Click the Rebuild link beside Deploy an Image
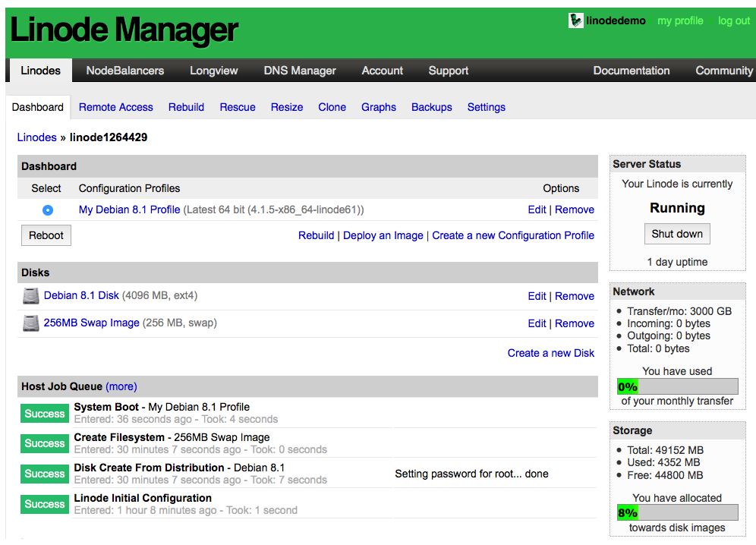Viewport: 756px width, 545px height. coord(316,235)
